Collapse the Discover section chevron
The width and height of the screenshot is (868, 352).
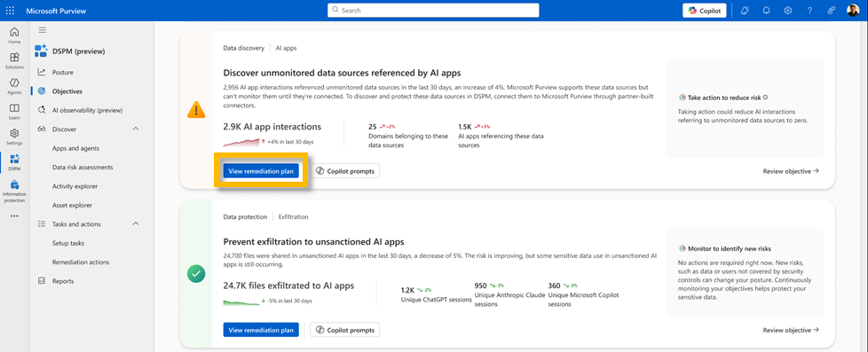tap(136, 129)
